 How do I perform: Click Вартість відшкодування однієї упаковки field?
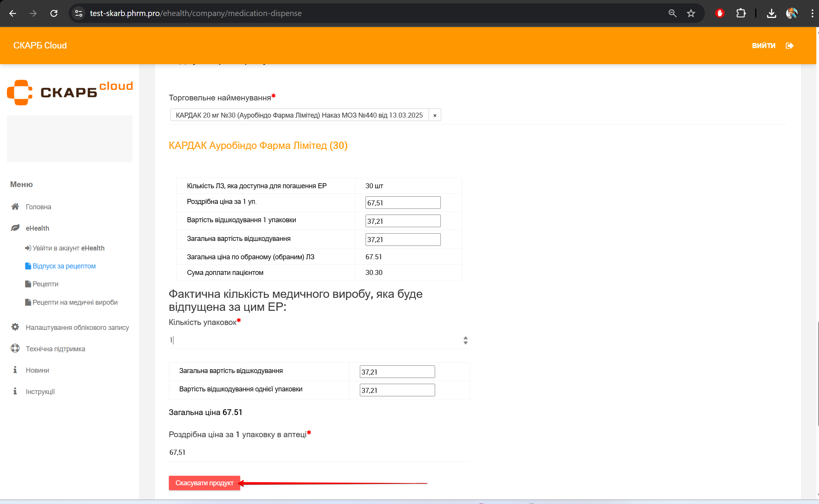pyautogui.click(x=397, y=390)
